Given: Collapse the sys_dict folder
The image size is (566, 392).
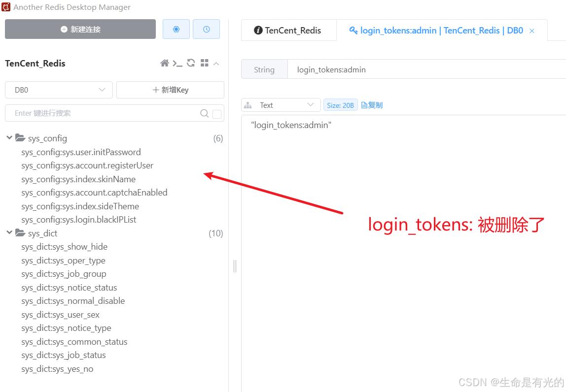Looking at the screenshot, I should tap(9, 232).
